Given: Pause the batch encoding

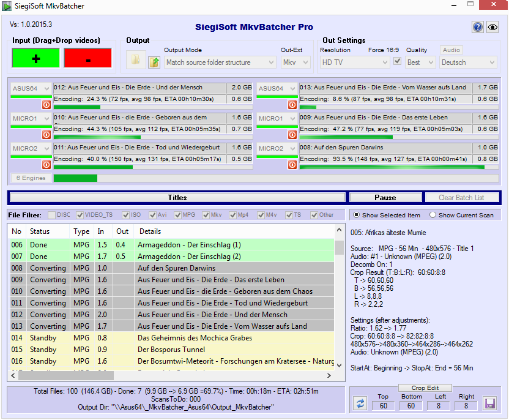Looking at the screenshot, I should [x=385, y=198].
